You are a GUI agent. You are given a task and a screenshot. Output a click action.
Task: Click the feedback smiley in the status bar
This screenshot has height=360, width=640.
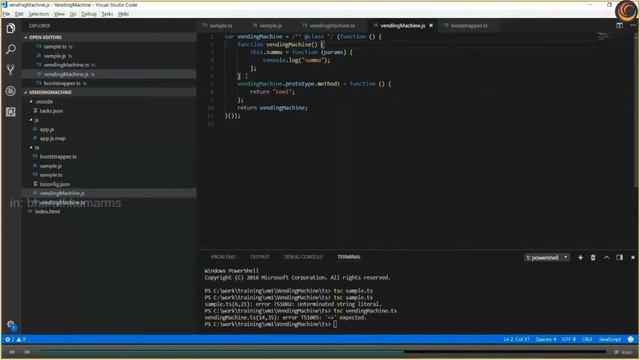tap(631, 339)
